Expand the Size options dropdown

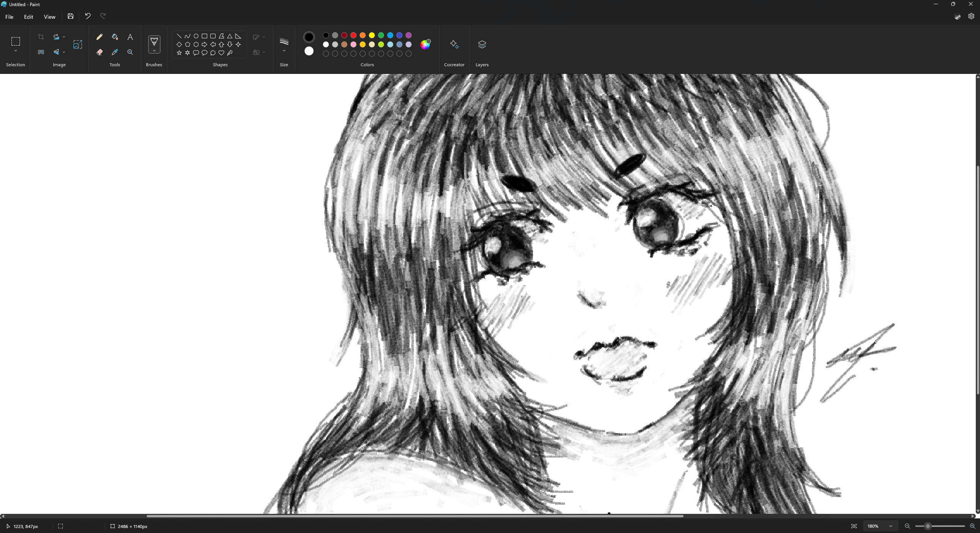[284, 51]
